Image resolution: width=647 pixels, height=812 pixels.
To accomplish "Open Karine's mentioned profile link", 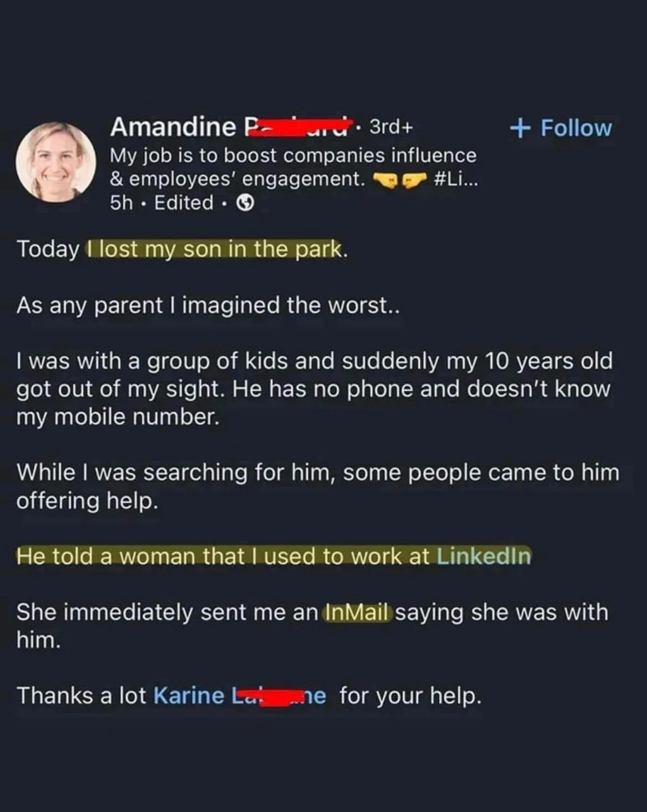I will point(240,696).
